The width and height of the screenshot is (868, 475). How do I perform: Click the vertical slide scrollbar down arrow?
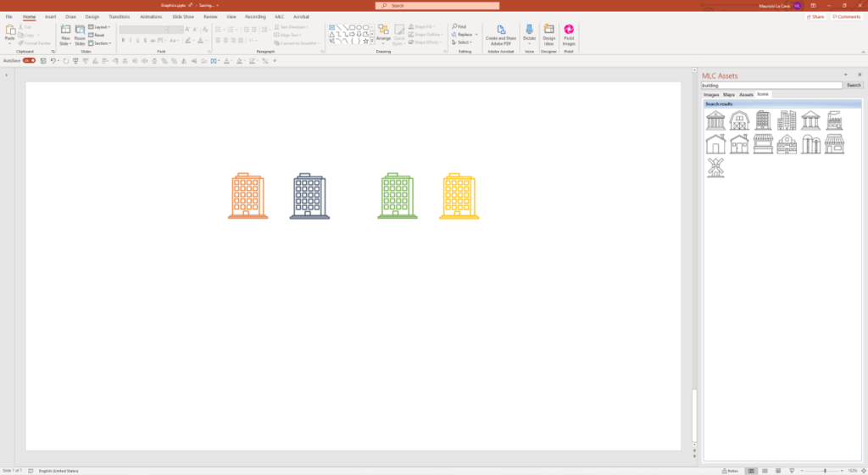click(694, 444)
